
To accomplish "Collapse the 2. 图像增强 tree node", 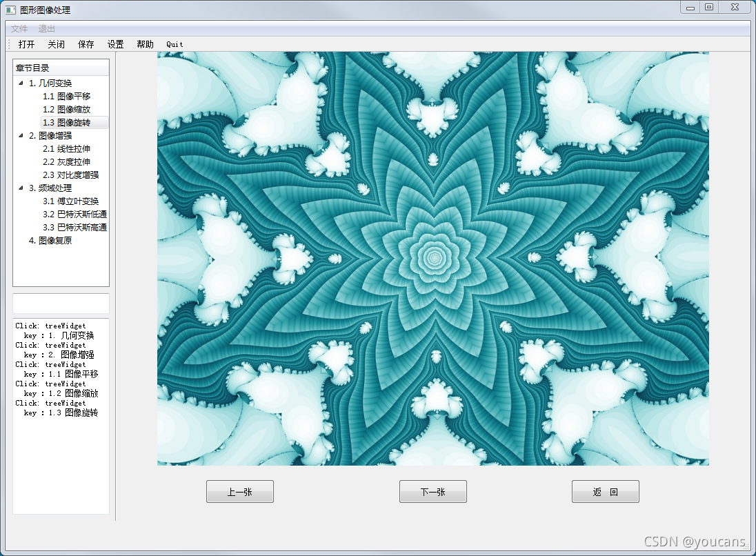I will (21, 135).
